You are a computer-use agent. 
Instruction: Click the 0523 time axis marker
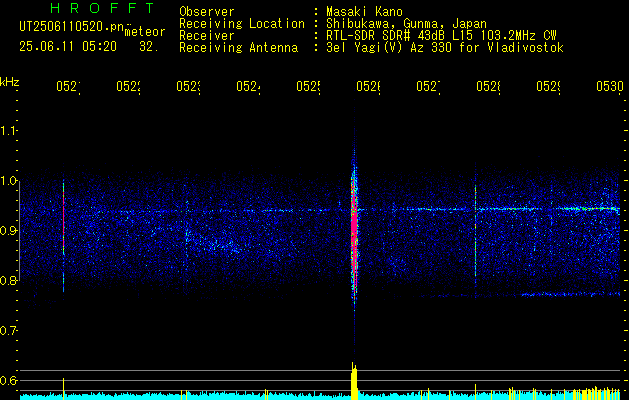[188, 86]
